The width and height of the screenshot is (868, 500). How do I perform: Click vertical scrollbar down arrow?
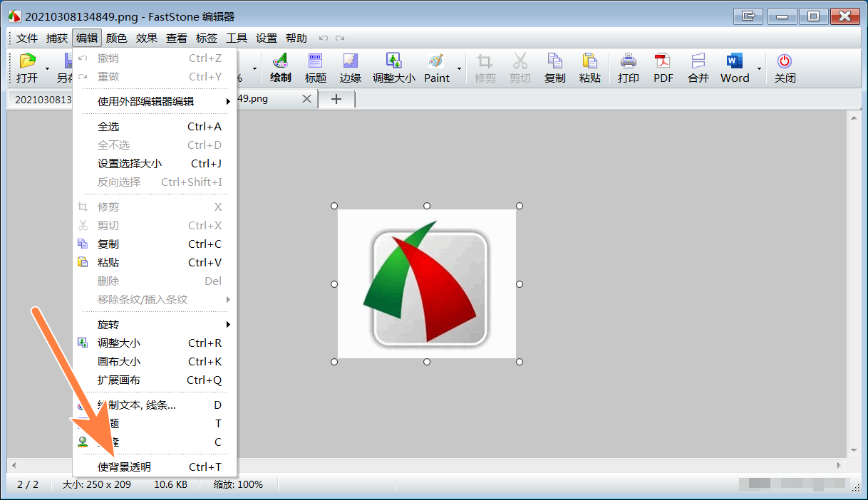coord(854,450)
